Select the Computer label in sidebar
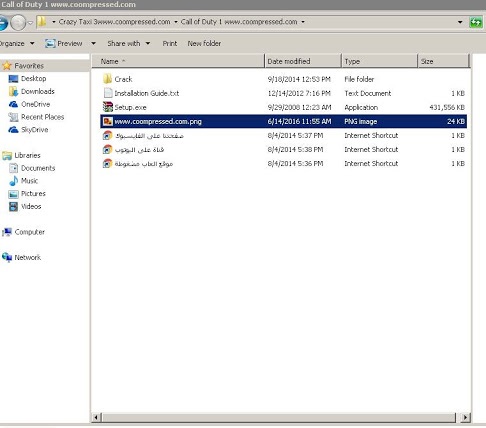Image resolution: width=486 pixels, height=428 pixels. 30,232
